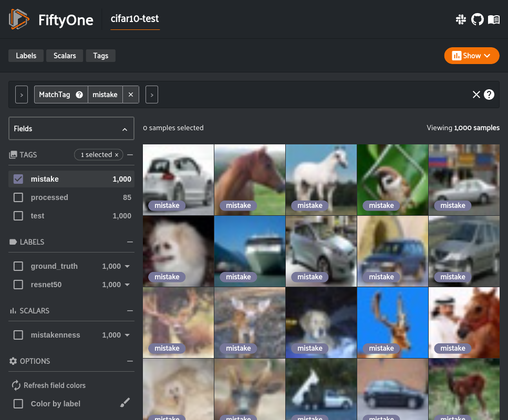The image size is (508, 420).
Task: Switch to the Tags tab
Action: coord(100,56)
